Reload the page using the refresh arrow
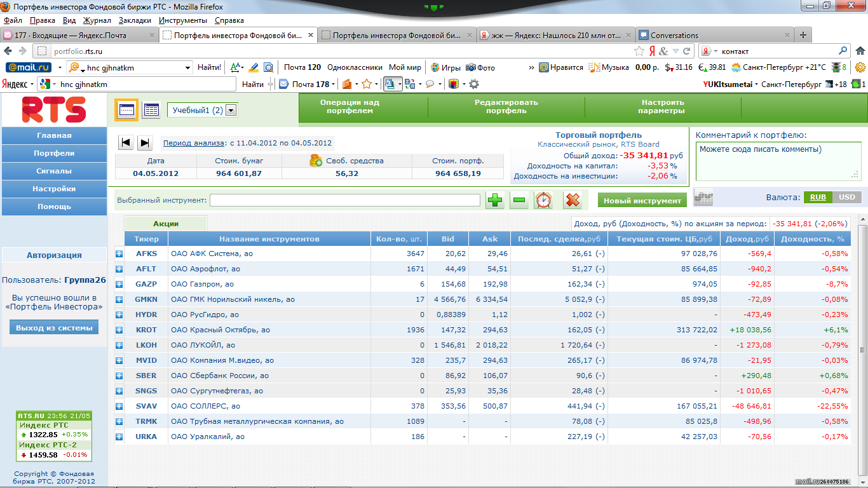Image resolution: width=868 pixels, height=488 pixels. [686, 51]
